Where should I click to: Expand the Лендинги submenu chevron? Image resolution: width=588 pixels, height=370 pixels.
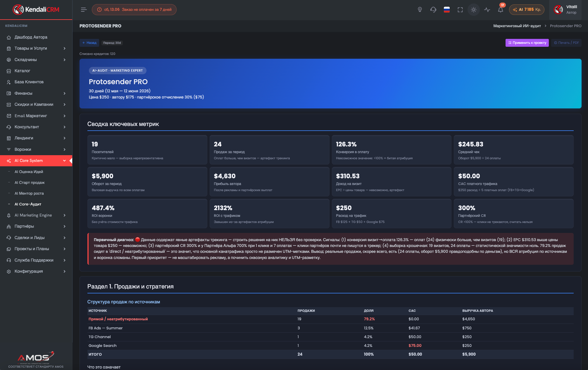click(x=65, y=138)
